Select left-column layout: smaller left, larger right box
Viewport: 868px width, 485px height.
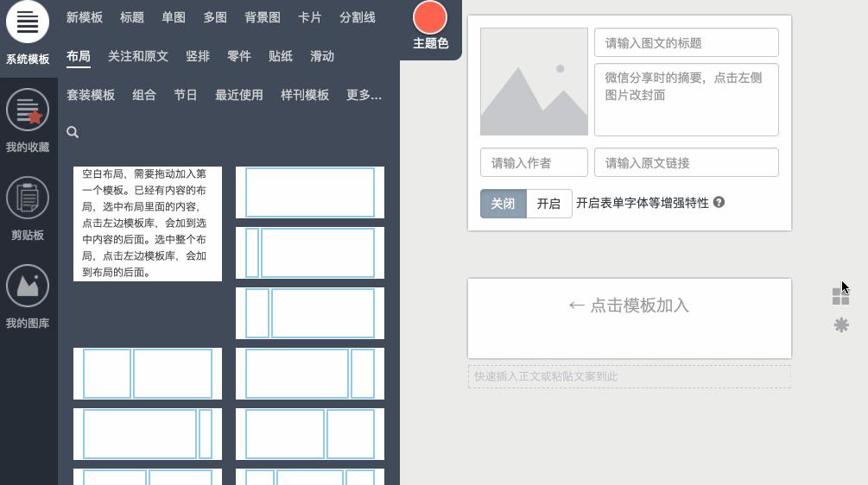point(148,374)
